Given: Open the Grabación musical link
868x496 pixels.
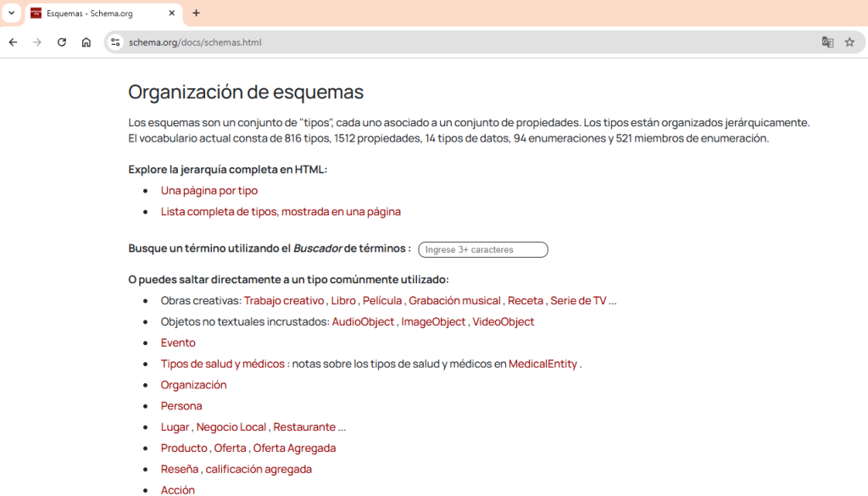Looking at the screenshot, I should coord(454,301).
